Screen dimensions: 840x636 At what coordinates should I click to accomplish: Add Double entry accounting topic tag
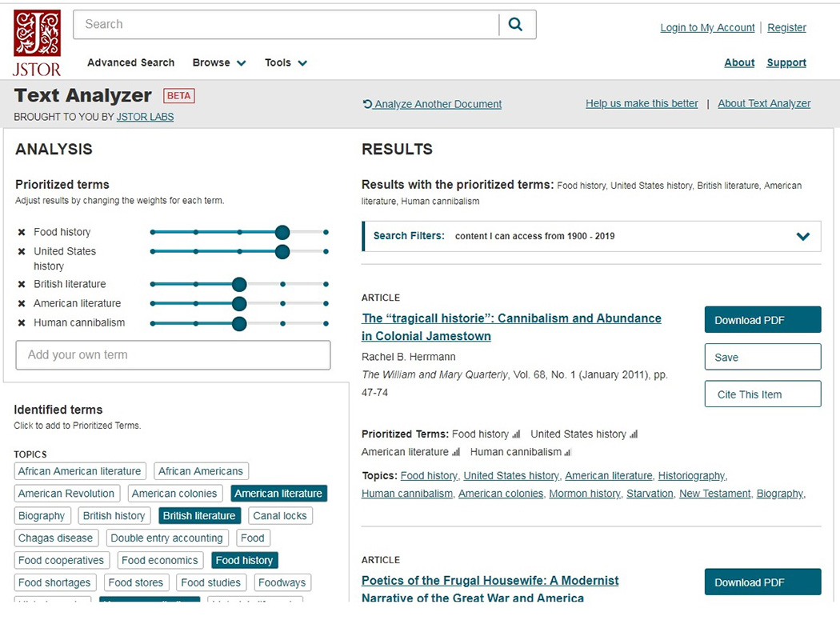tap(167, 538)
